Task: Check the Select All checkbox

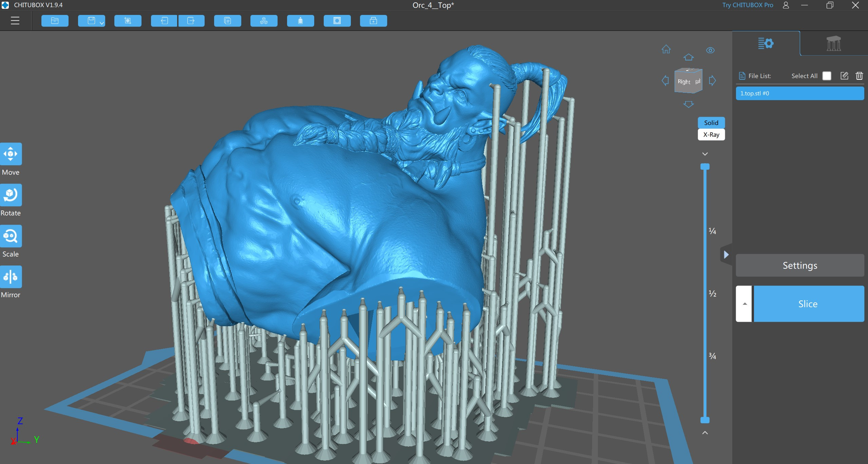Action: point(827,76)
